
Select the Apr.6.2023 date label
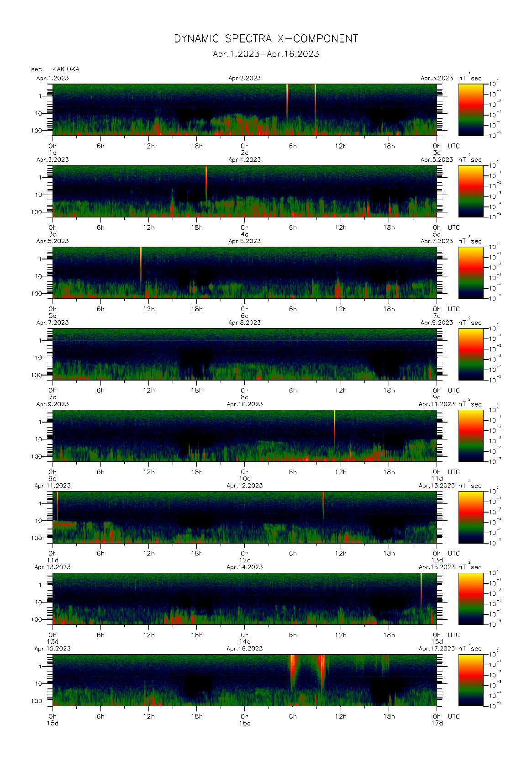click(245, 241)
